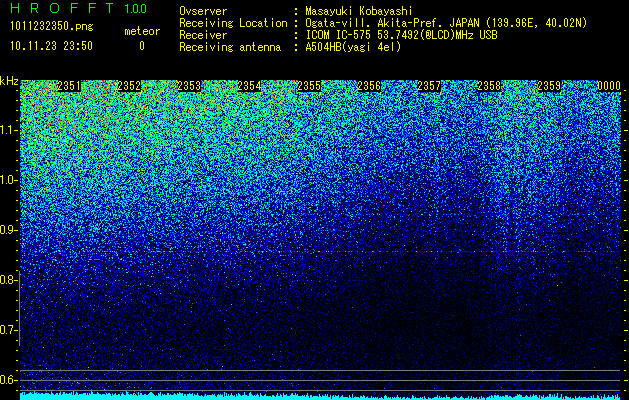
Task: Click the 1.0 frequency axis label
Action: click(7, 180)
